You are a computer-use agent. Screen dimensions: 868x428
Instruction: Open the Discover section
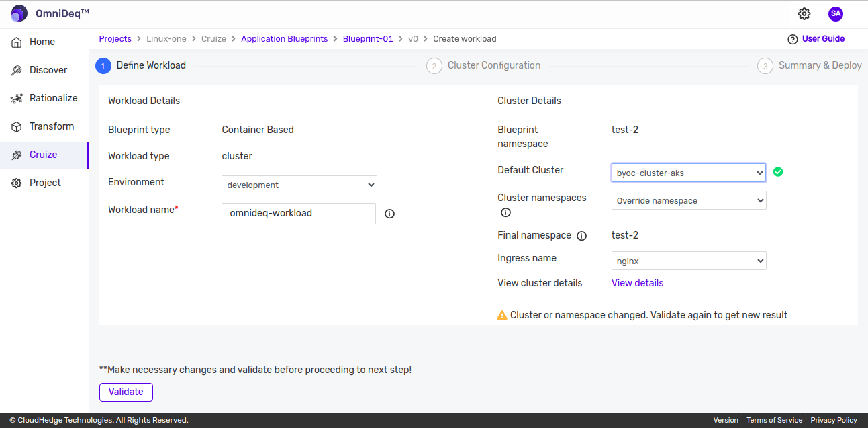click(48, 69)
